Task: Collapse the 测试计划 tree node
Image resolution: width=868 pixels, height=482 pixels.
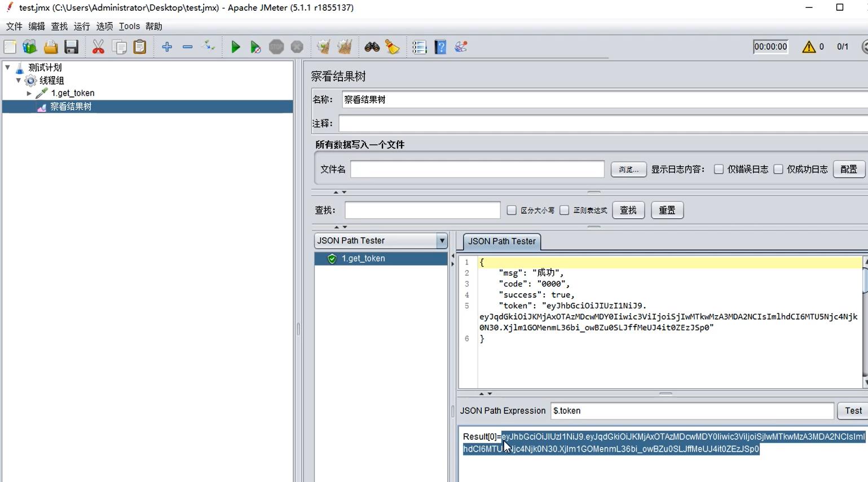Action: [8, 67]
